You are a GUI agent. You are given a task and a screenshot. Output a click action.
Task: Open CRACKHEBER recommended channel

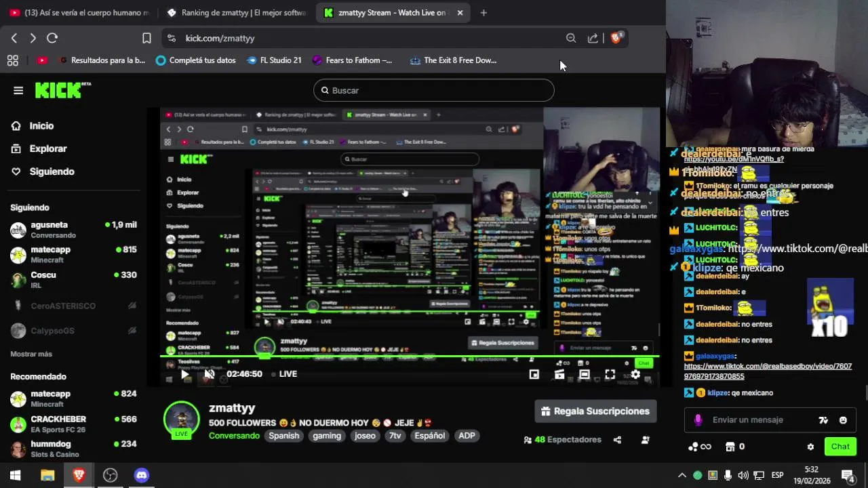pyautogui.click(x=73, y=424)
